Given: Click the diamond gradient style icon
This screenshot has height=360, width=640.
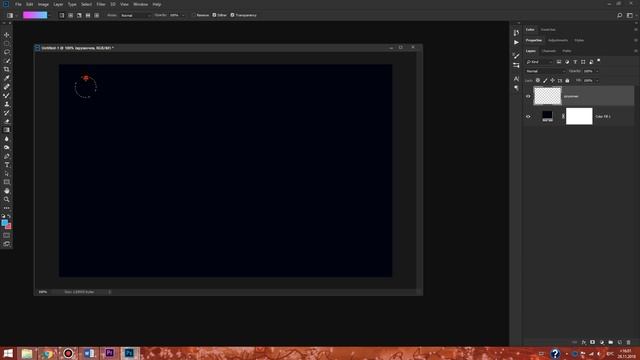Looking at the screenshot, I should click(x=97, y=15).
